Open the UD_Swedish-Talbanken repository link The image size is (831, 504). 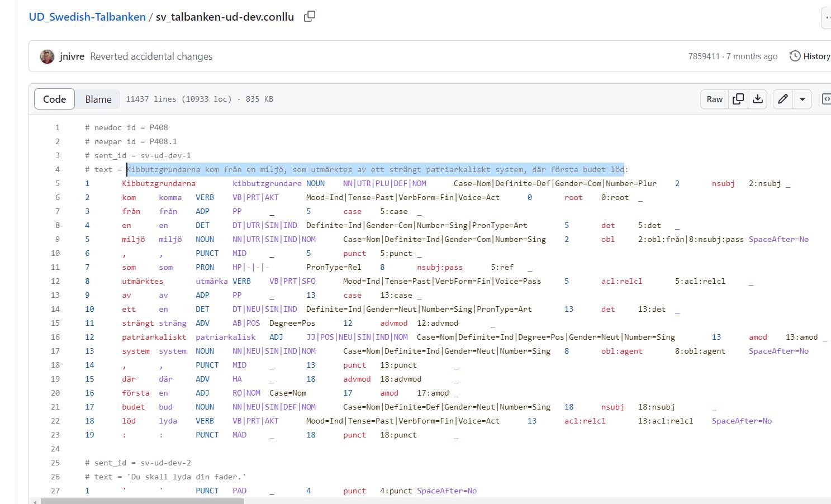click(87, 17)
